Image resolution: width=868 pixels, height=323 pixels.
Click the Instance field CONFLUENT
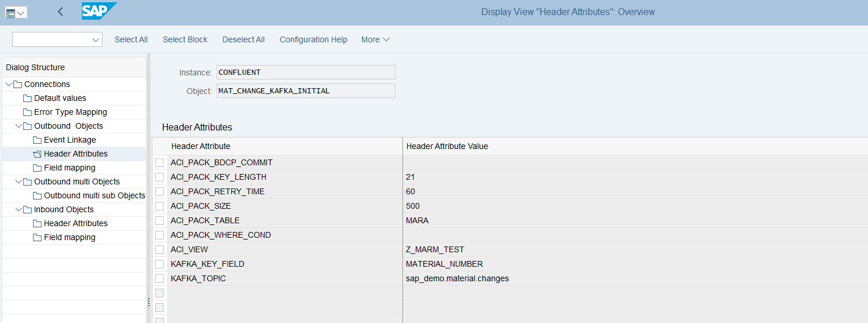[306, 72]
